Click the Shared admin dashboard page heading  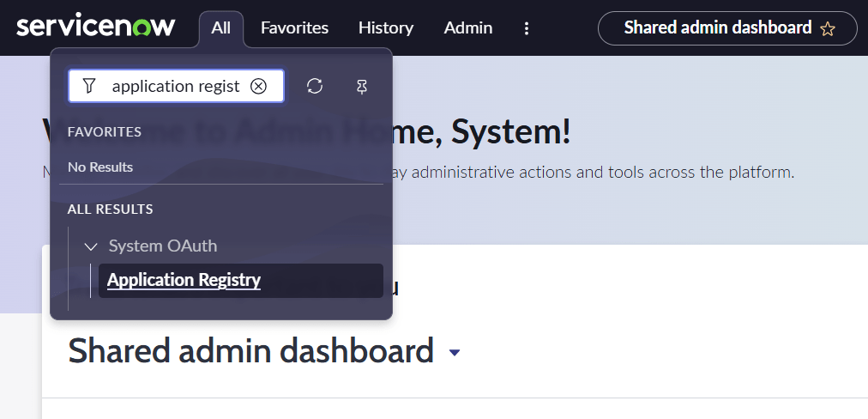tap(250, 351)
